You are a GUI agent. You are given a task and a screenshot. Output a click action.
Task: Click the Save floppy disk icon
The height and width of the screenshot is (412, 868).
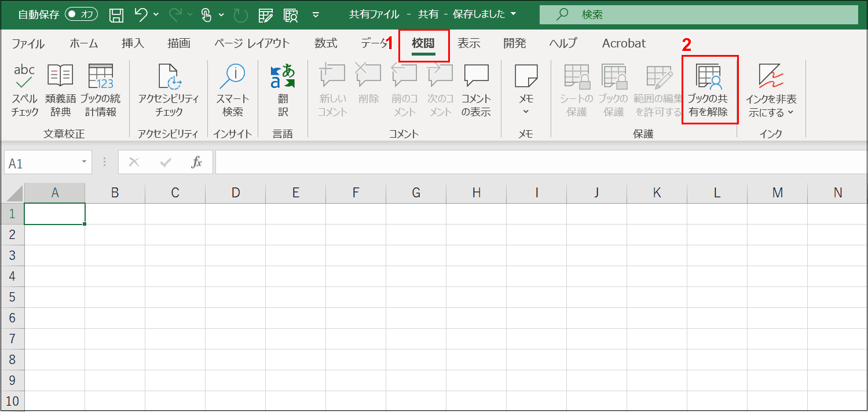(116, 14)
